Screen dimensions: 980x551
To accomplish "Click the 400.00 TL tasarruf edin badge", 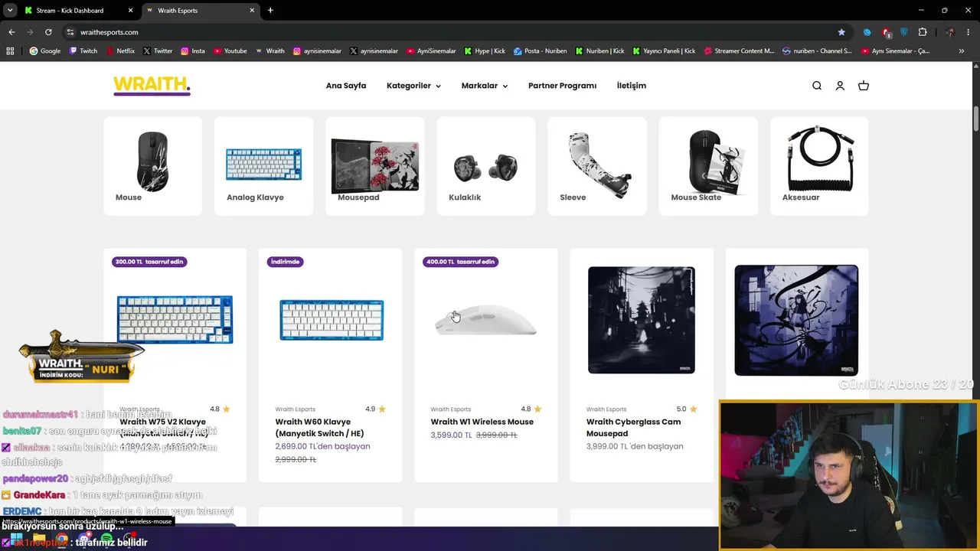I will click(461, 262).
